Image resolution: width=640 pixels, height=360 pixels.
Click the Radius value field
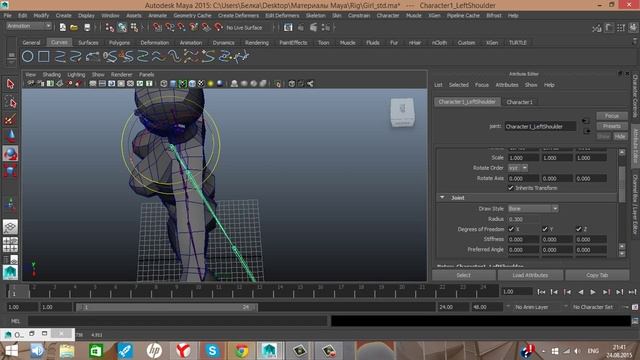point(523,219)
